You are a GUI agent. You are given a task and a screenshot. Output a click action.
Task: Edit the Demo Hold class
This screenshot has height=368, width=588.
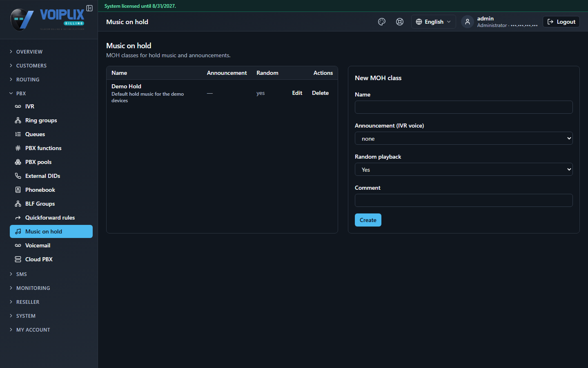(297, 93)
